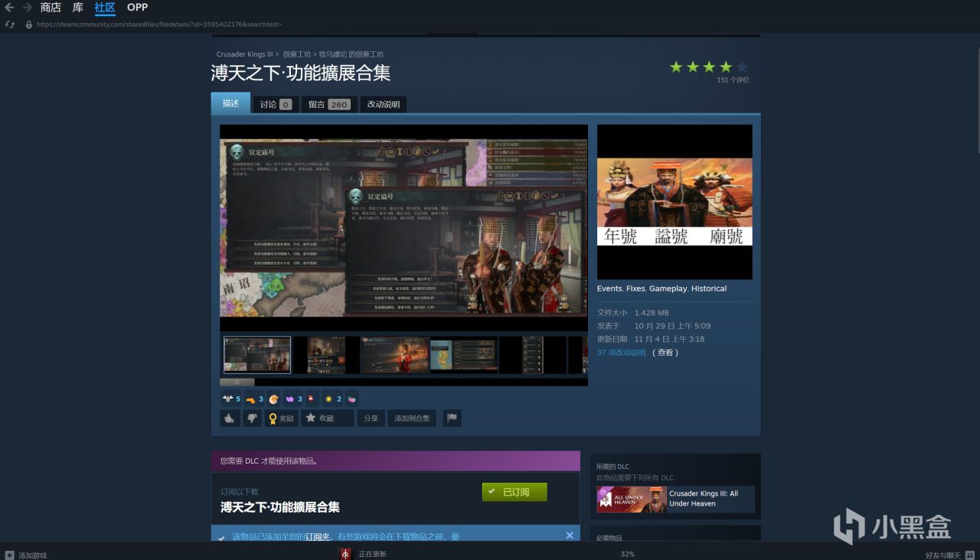The image size is (980, 560).
Task: Open the Crusader Kings III breadcrumb link
Action: coord(245,54)
